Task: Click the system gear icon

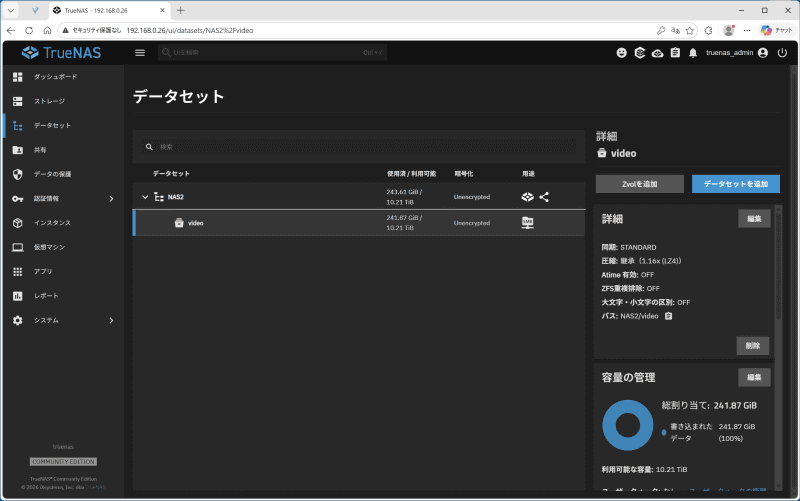Action: click(18, 320)
